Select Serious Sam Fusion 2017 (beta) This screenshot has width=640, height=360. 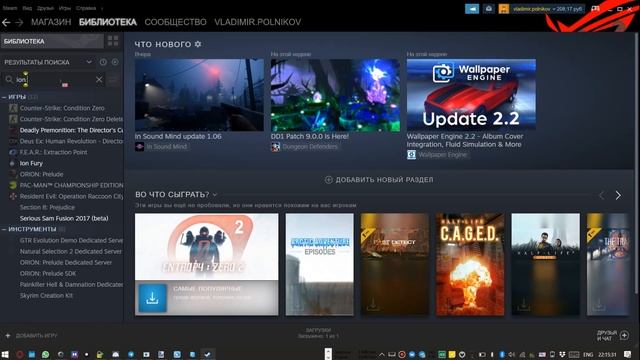click(x=64, y=218)
